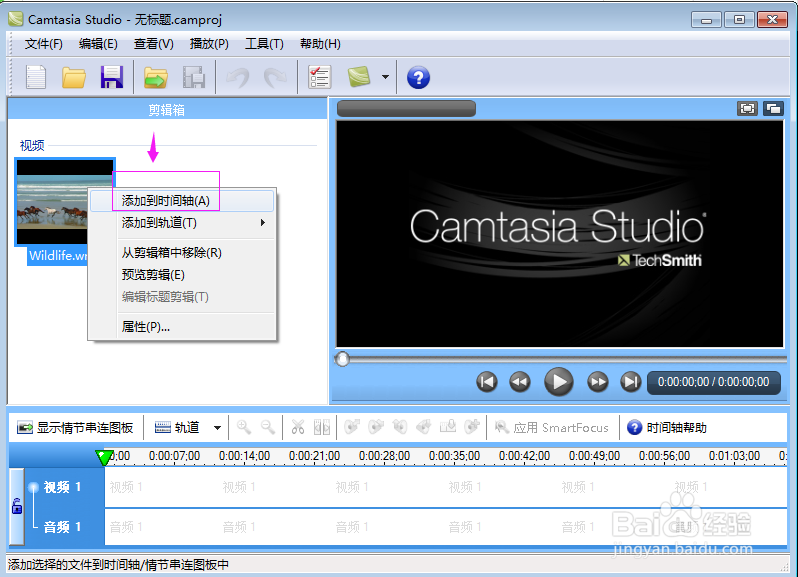Click 应用 SmartFocus button
This screenshot has width=798, height=577.
552,427
